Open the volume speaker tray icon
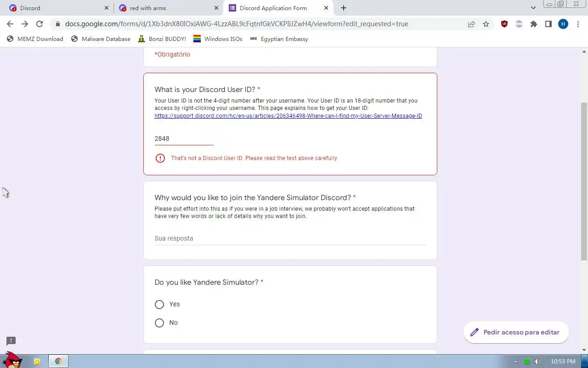Viewport: 588px width, 368px height. (x=538, y=362)
